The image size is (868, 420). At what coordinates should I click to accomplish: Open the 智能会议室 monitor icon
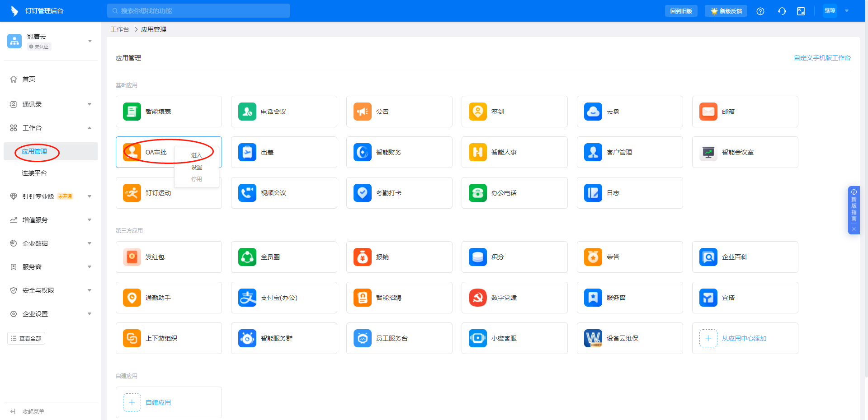708,152
